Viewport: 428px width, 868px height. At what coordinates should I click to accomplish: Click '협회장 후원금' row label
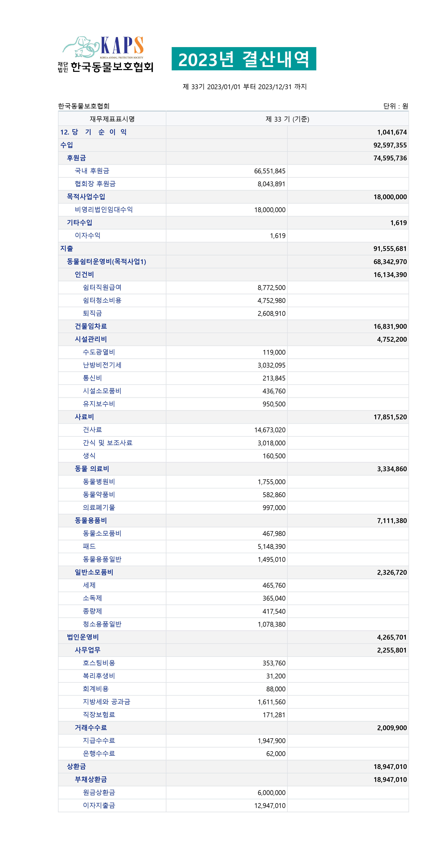tap(95, 184)
